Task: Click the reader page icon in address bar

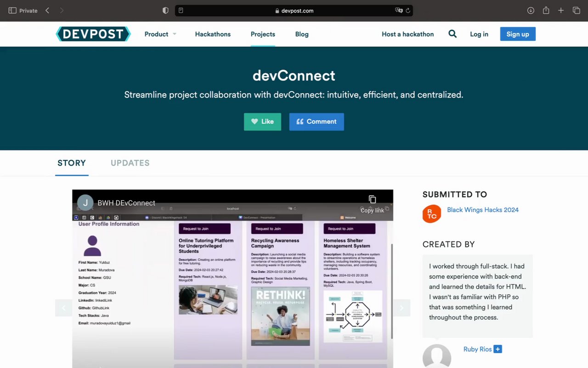Action: [x=181, y=11]
